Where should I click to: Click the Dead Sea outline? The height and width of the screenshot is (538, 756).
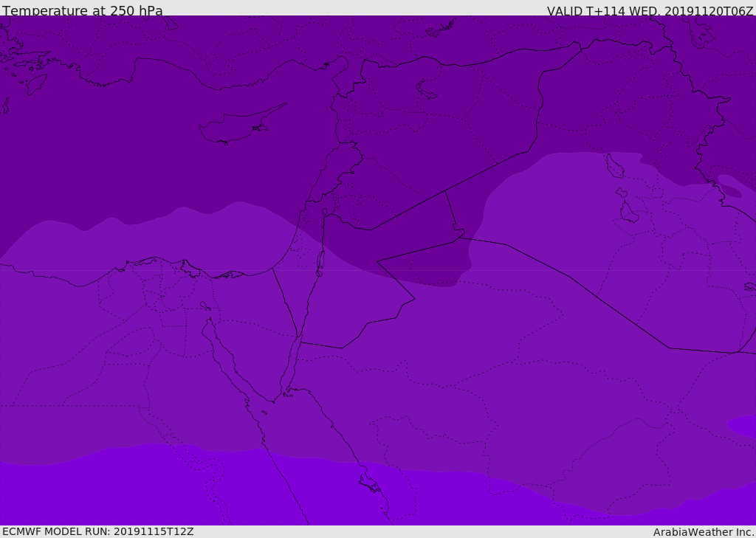320,260
